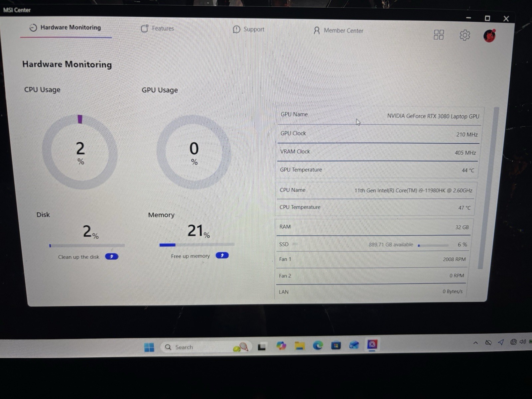Click the 889.71 GB available SSD text

click(x=391, y=244)
